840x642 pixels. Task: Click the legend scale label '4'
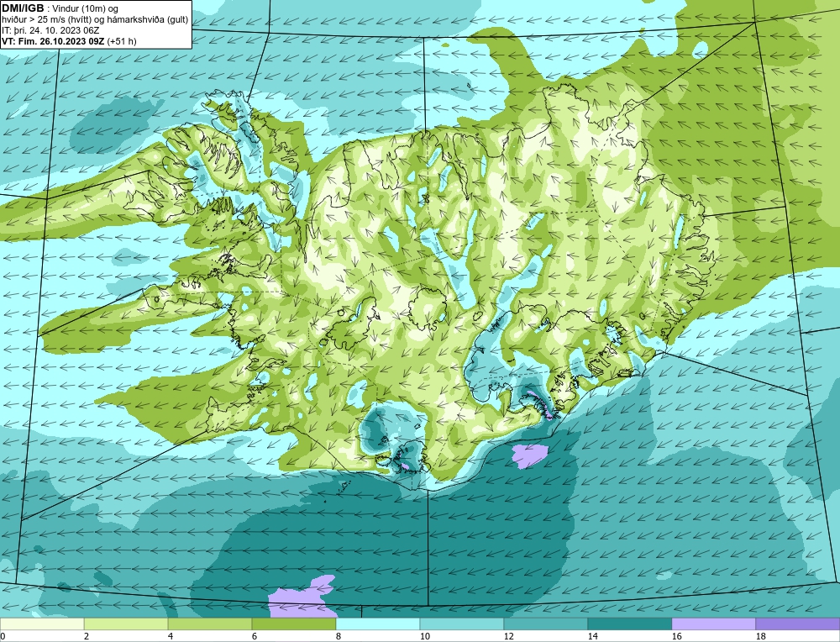pyautogui.click(x=171, y=636)
